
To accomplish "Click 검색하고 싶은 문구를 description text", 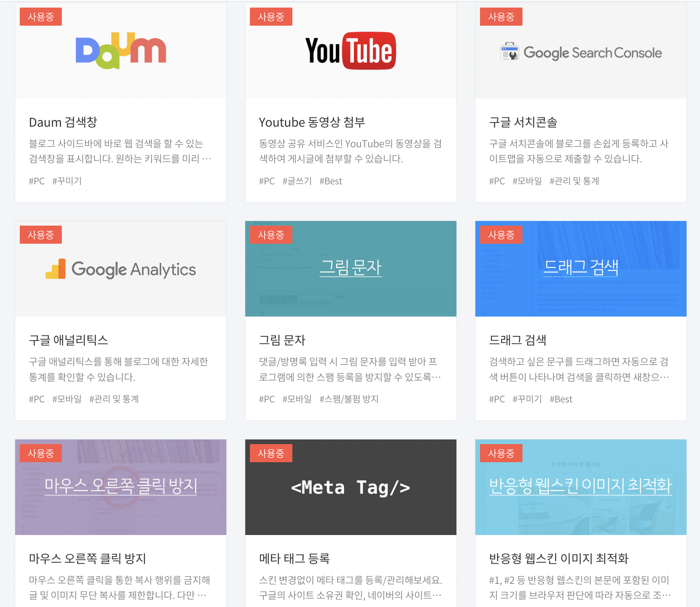I will (x=579, y=369).
